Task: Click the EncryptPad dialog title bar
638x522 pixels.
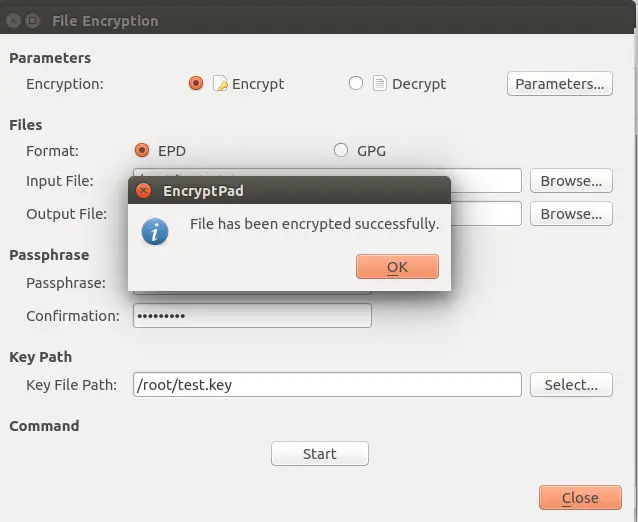Action: [289, 190]
